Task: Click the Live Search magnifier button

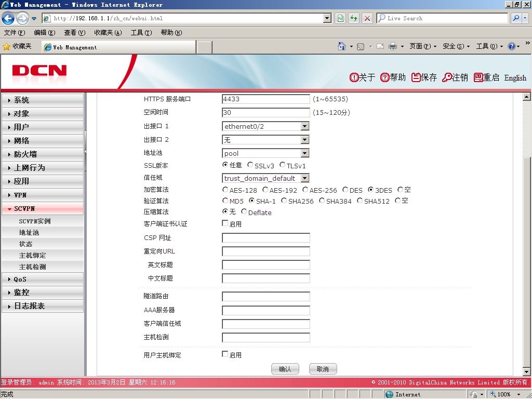Action: [x=516, y=18]
